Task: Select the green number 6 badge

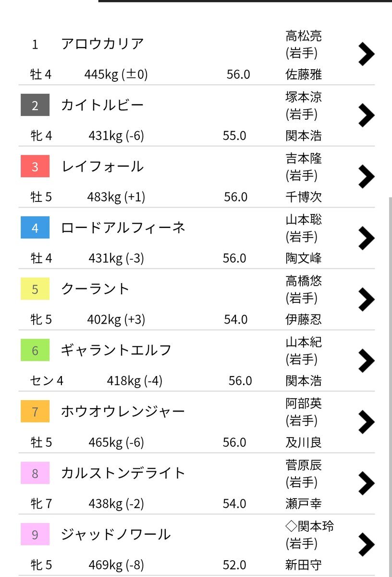Action: (x=35, y=351)
